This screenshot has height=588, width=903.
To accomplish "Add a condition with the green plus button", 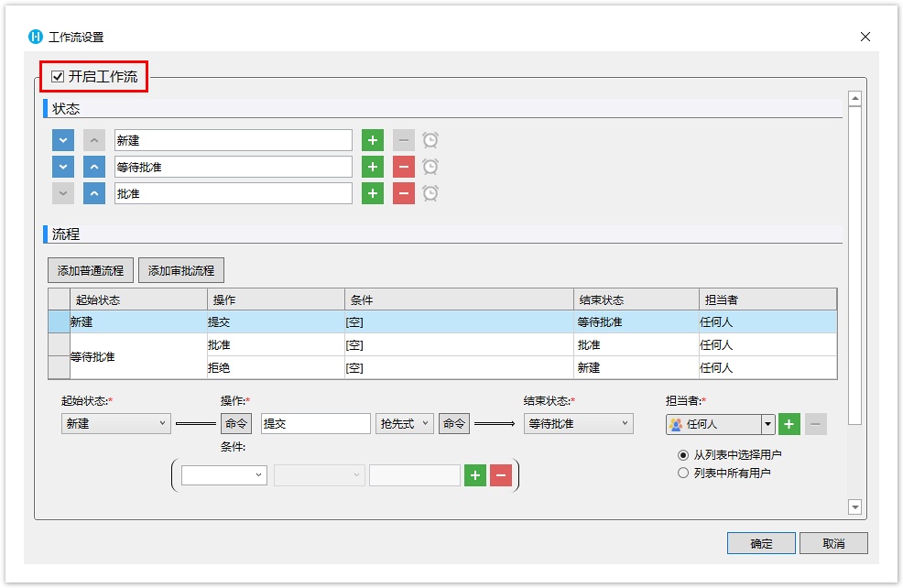I will 474,475.
